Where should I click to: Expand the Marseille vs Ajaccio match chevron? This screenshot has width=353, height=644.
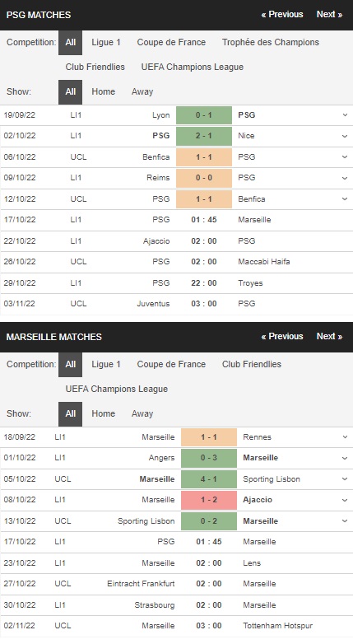(345, 500)
